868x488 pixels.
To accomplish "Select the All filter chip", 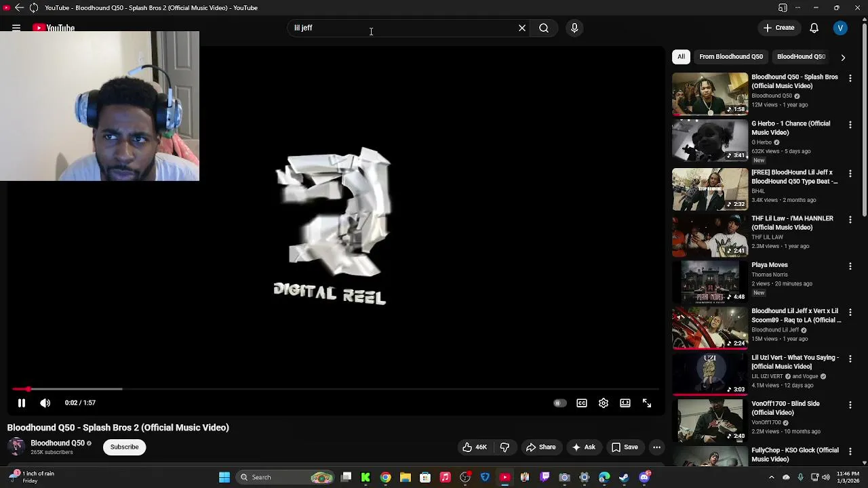I will [x=681, y=57].
